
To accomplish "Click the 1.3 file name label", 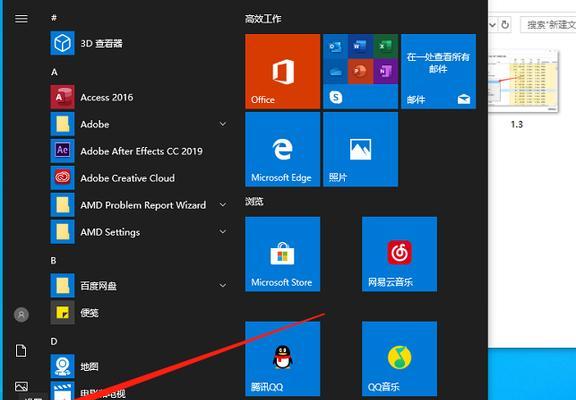I will pos(516,125).
